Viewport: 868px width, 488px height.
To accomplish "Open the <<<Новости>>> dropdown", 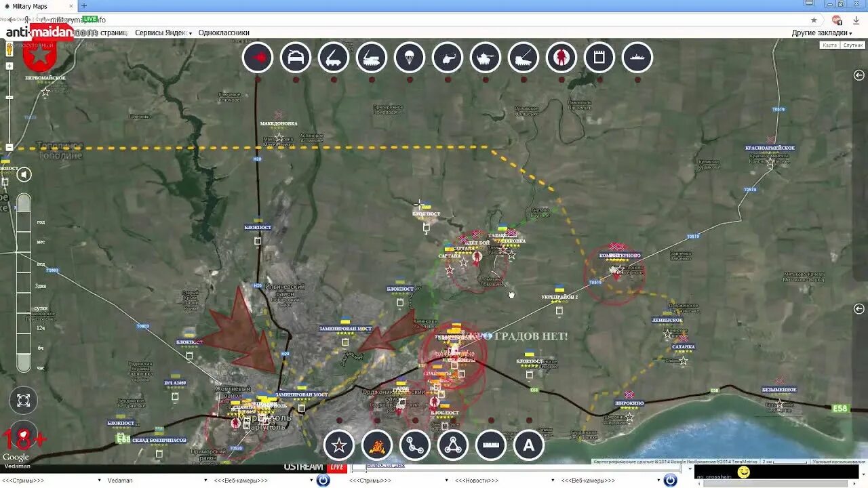I will [505, 481].
